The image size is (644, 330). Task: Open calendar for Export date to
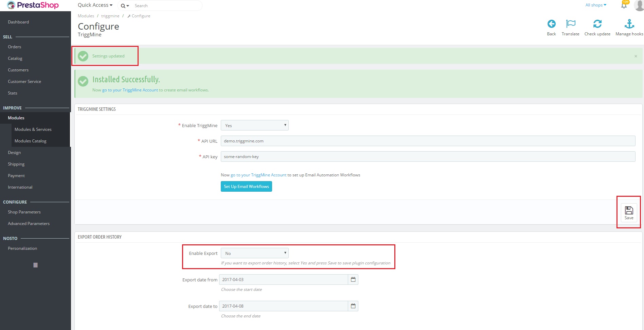tap(353, 306)
